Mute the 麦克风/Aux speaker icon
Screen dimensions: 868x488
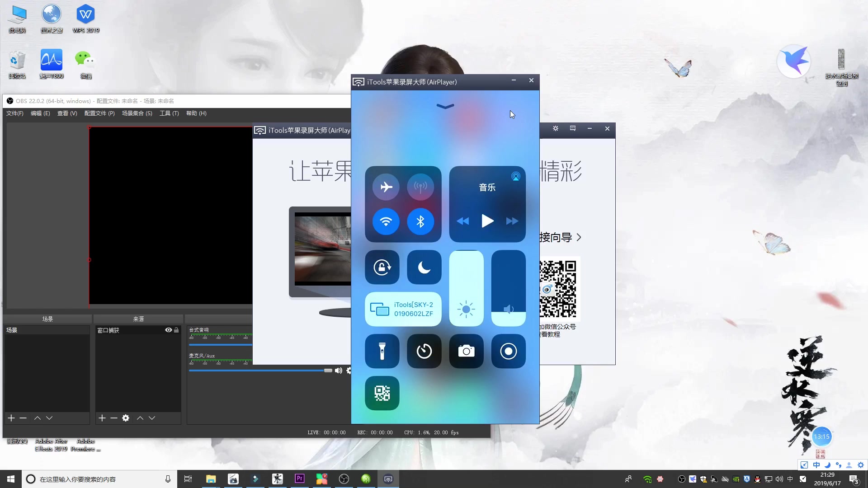point(338,371)
